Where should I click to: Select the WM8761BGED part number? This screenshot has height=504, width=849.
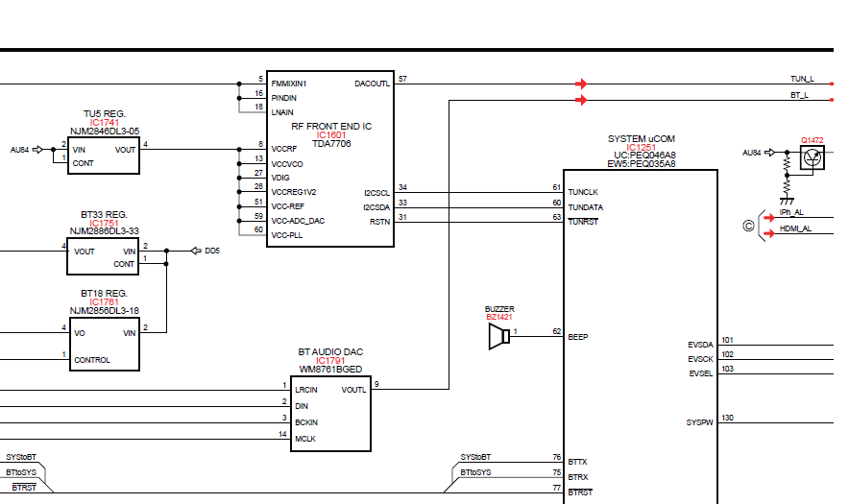tap(330, 370)
